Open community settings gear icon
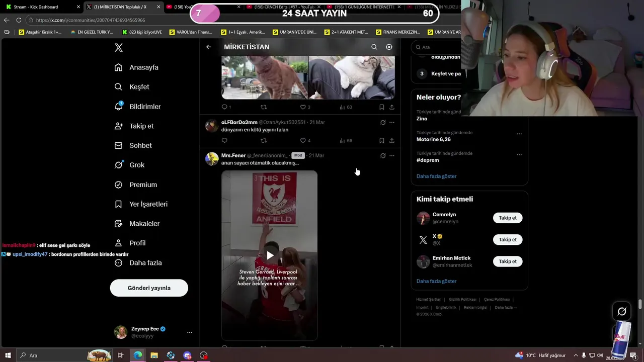Screen dimensions: 644x362 389,47
